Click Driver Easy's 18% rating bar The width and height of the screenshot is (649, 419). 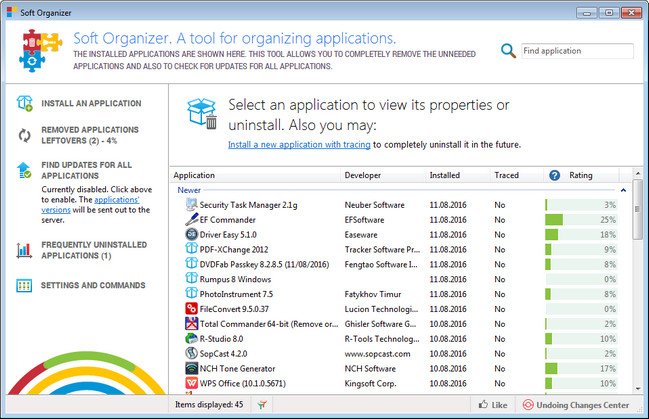point(581,235)
